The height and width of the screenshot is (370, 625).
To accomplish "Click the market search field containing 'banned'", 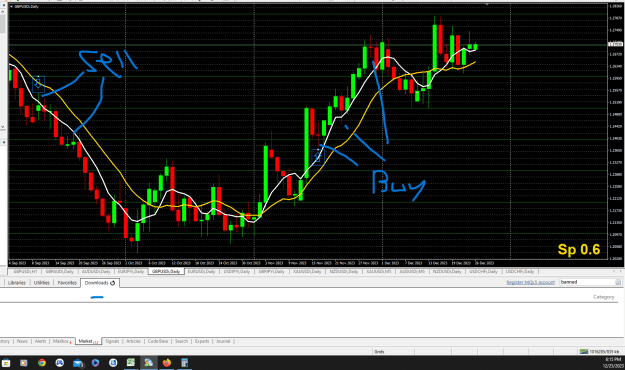I will [x=587, y=282].
